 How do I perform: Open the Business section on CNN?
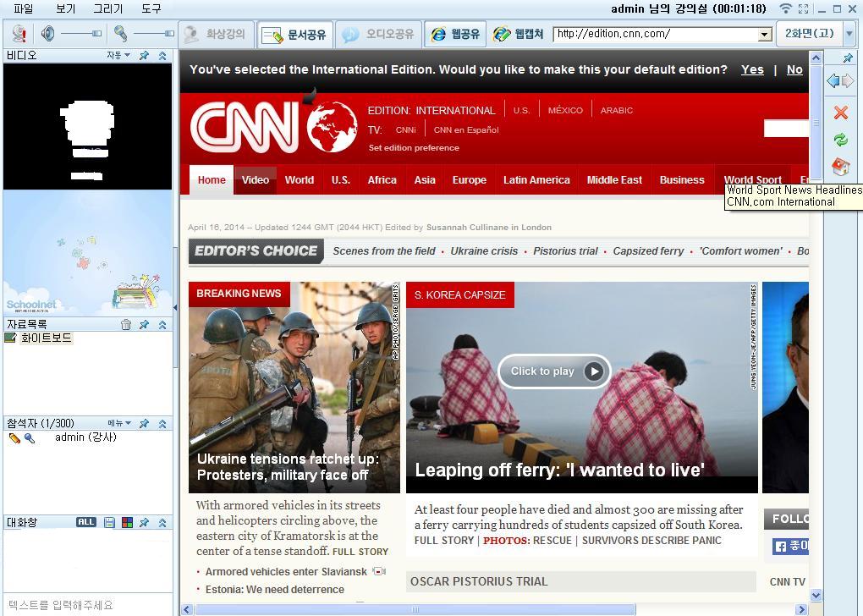(682, 180)
